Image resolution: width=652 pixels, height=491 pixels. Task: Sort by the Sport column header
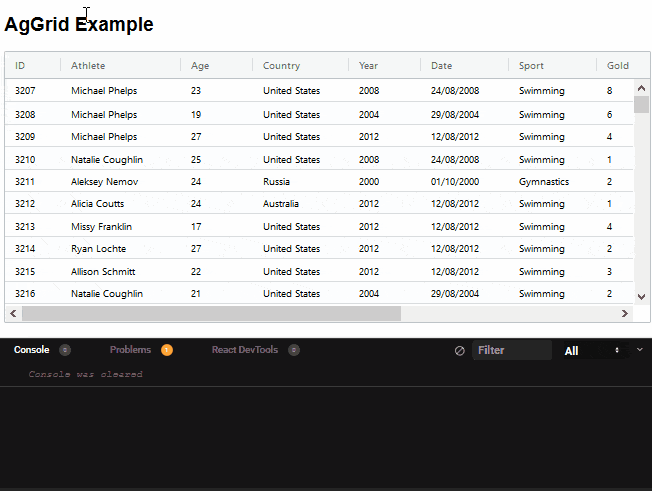(x=531, y=66)
